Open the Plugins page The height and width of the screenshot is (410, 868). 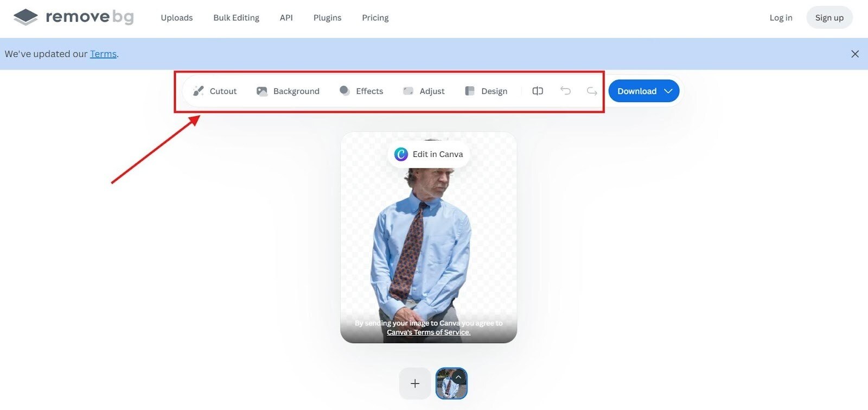point(327,18)
